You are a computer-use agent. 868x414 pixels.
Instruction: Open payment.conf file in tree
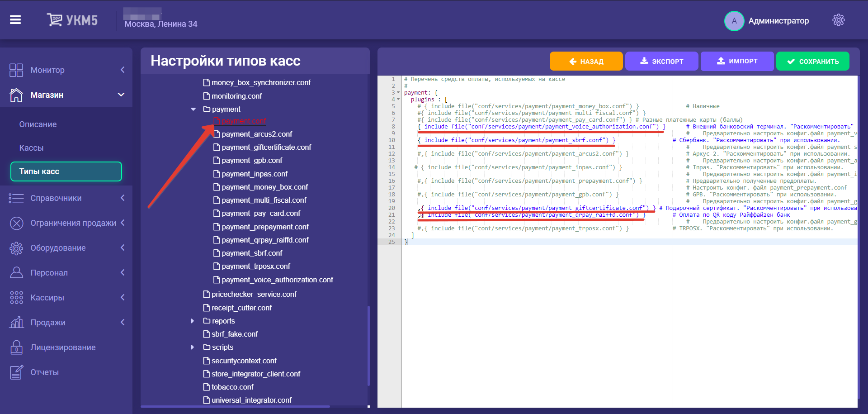coord(244,121)
